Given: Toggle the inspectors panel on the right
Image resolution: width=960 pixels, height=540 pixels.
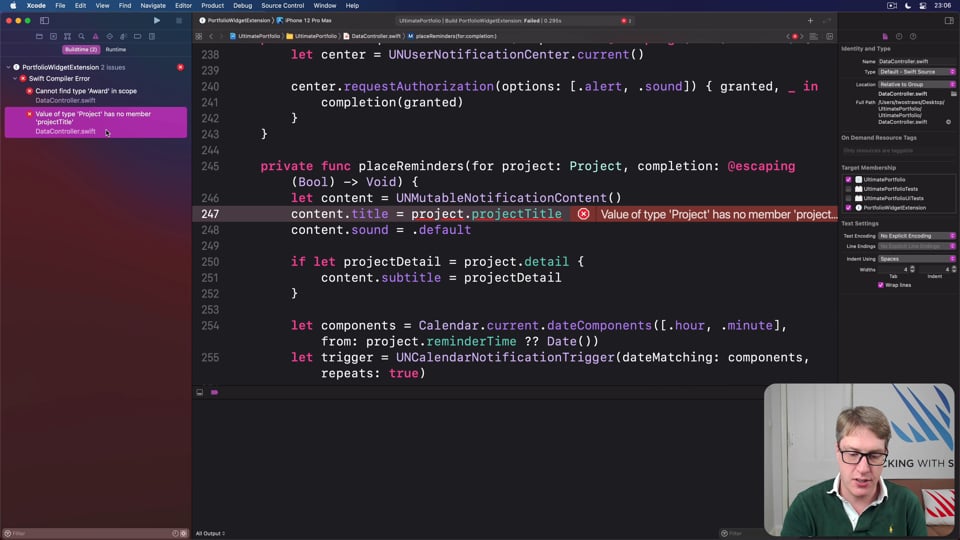Looking at the screenshot, I should click(949, 20).
